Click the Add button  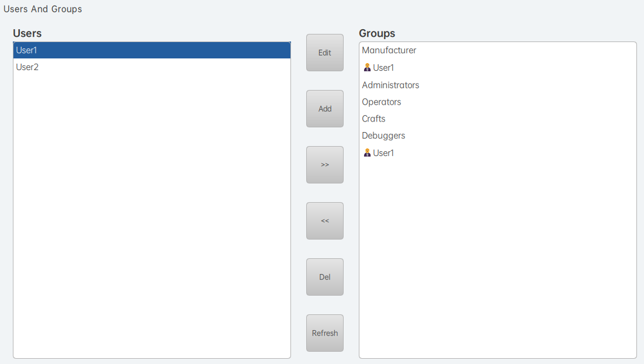[x=325, y=109]
